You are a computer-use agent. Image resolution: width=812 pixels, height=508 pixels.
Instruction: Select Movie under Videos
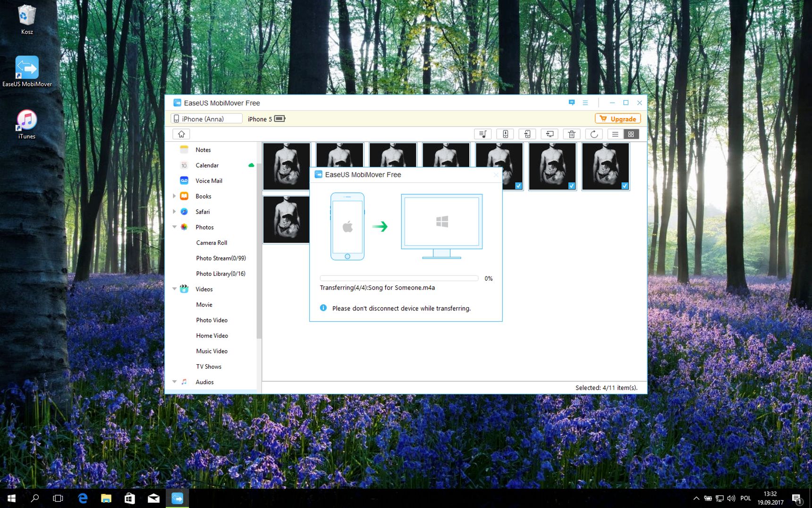(204, 305)
